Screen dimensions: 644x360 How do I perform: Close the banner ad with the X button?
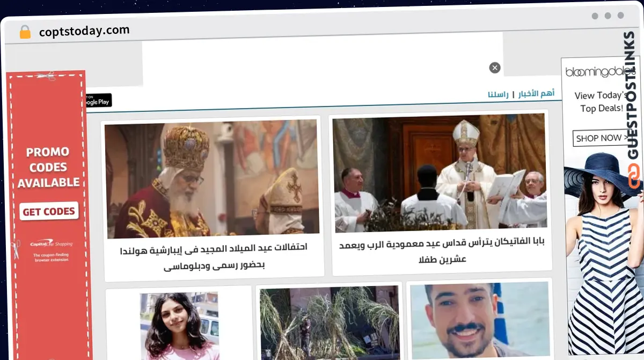[495, 68]
